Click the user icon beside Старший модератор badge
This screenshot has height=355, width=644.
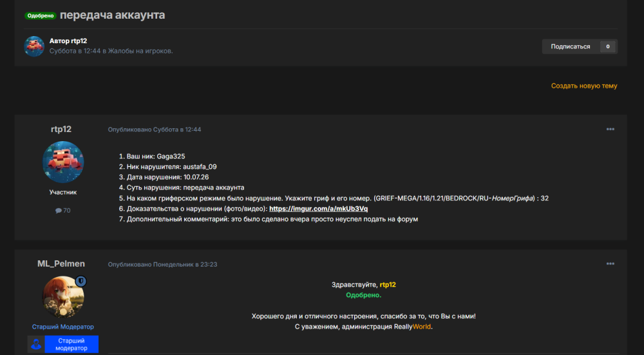click(x=36, y=344)
